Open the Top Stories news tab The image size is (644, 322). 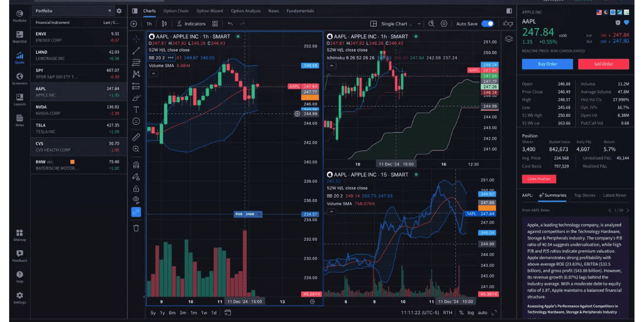(x=584, y=195)
